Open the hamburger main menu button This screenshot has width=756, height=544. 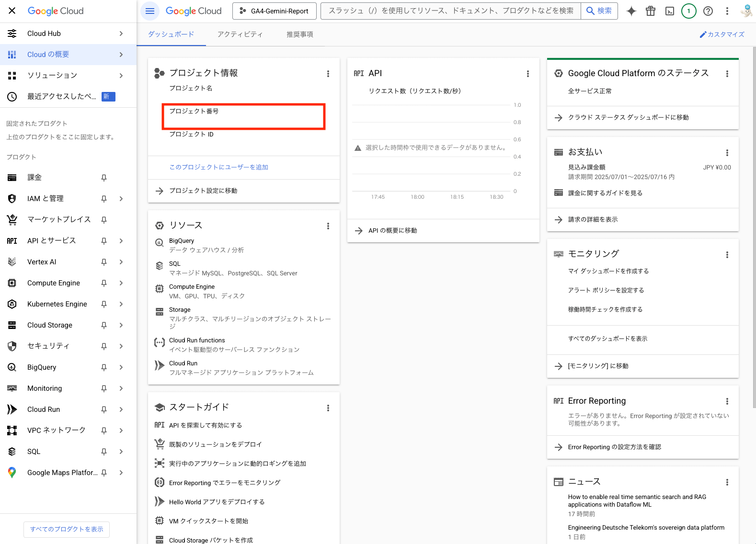(x=150, y=11)
